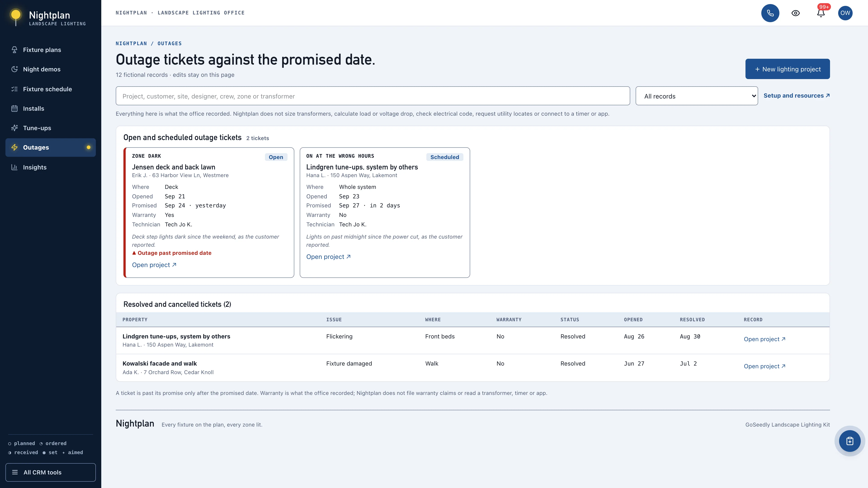Image resolution: width=868 pixels, height=488 pixels.
Task: Click the 2 tickets count label
Action: (257, 138)
